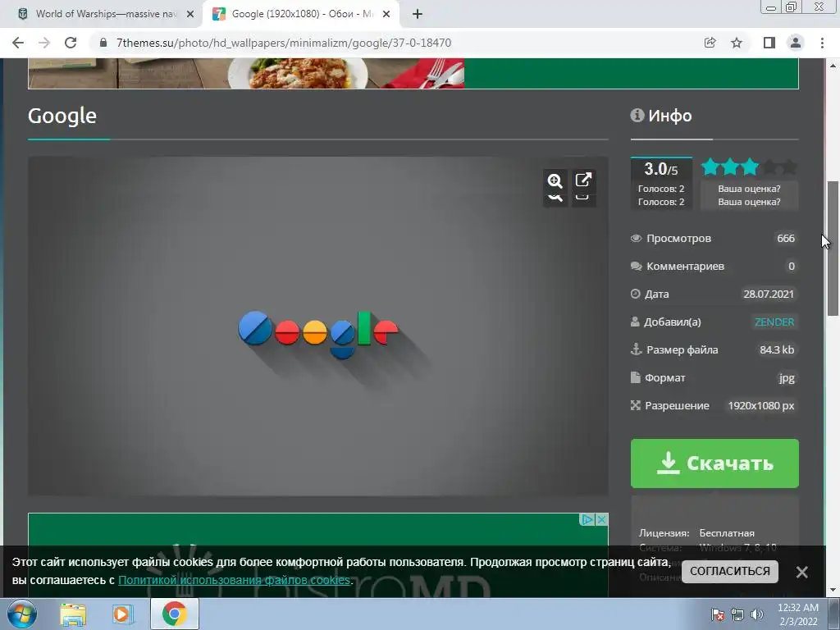Open Action Center flag in tray

tap(717, 614)
